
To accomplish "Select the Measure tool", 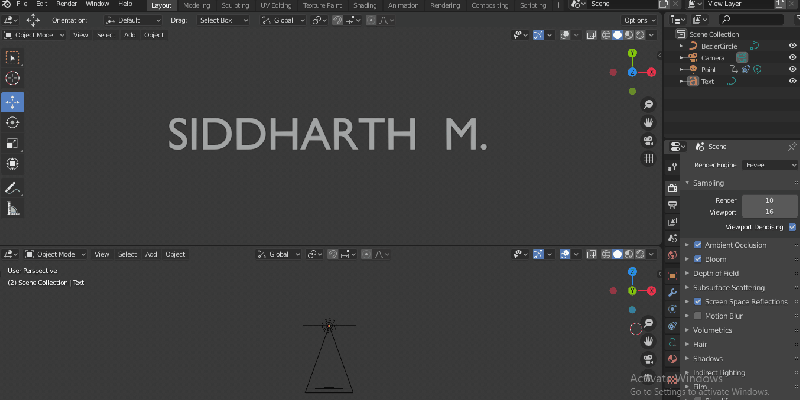I will tap(12, 208).
